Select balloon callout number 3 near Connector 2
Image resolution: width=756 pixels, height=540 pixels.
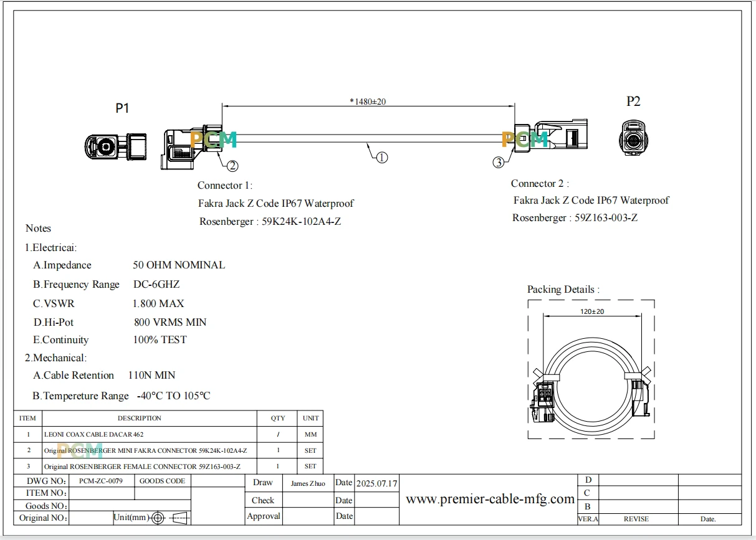pyautogui.click(x=498, y=163)
